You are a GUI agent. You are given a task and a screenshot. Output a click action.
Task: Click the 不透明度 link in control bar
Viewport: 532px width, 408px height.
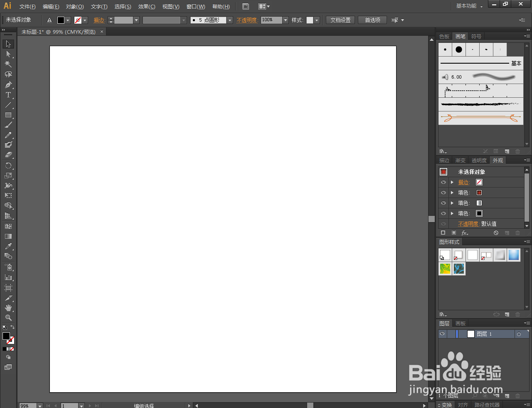(x=247, y=20)
